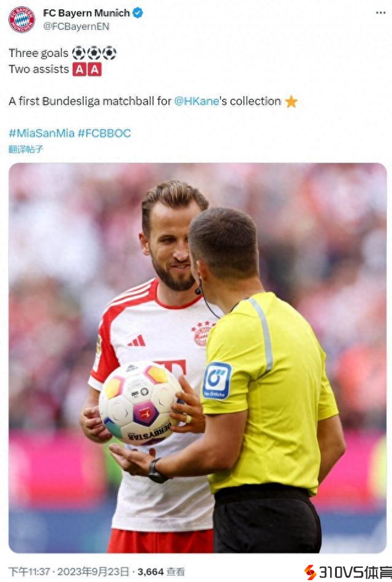Click the 下午11:37 timestamp
Screen dimensions: 392x582
point(29,572)
